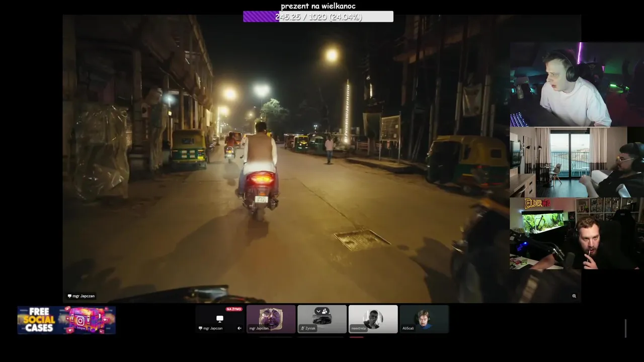Click the prezent na wielkanoc goal progress bar

point(318,17)
